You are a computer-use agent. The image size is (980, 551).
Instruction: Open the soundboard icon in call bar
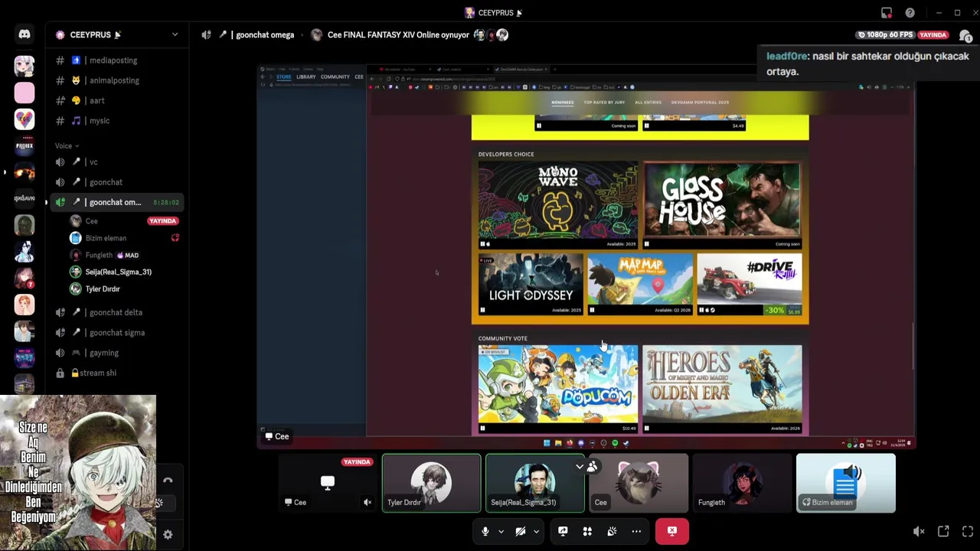pyautogui.click(x=612, y=531)
